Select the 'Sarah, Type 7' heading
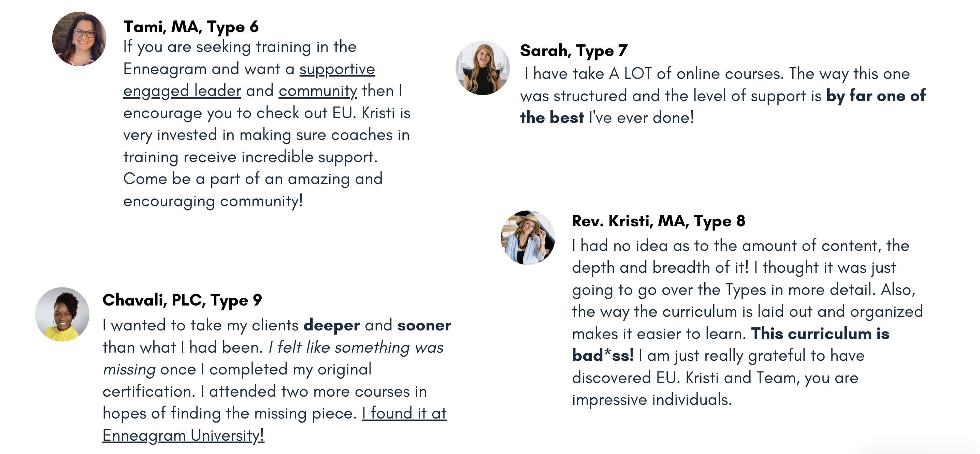This screenshot has height=454, width=980. (574, 51)
